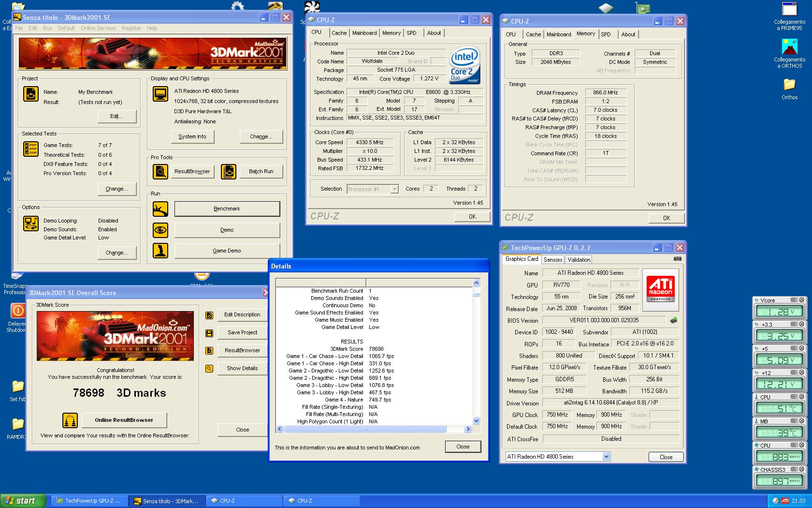The image size is (812, 508).
Task: Open the PRIME95 shortcut on the desktop
Action: [789, 16]
